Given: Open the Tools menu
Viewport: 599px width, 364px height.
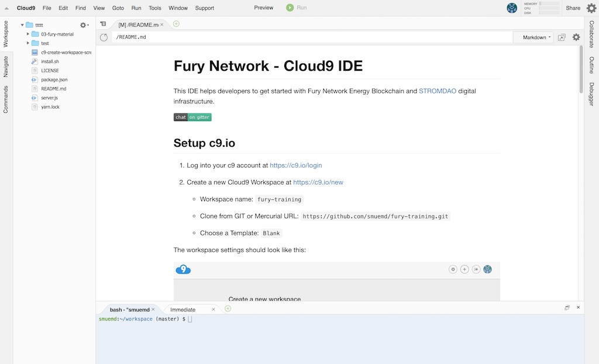Looking at the screenshot, I should (x=154, y=8).
